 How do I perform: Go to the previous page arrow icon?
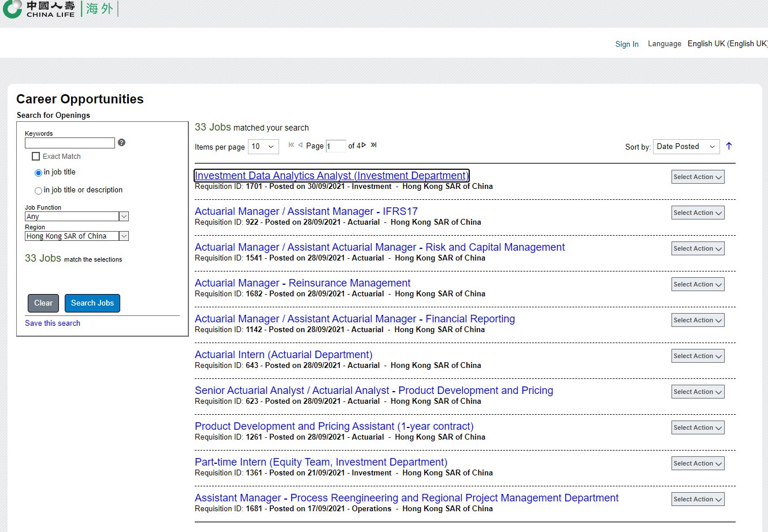coord(300,145)
